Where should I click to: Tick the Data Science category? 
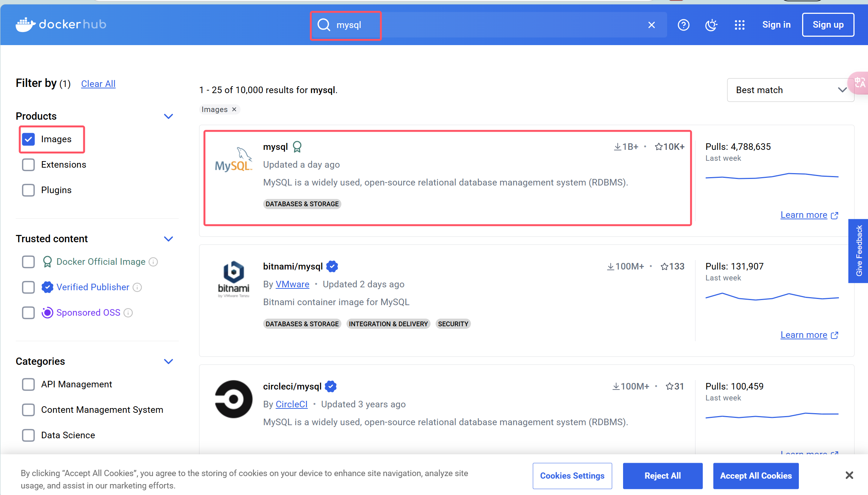(x=28, y=435)
